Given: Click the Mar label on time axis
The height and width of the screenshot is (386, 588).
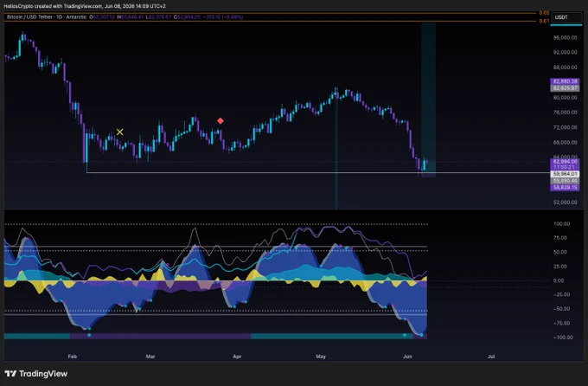Looking at the screenshot, I should [150, 357].
